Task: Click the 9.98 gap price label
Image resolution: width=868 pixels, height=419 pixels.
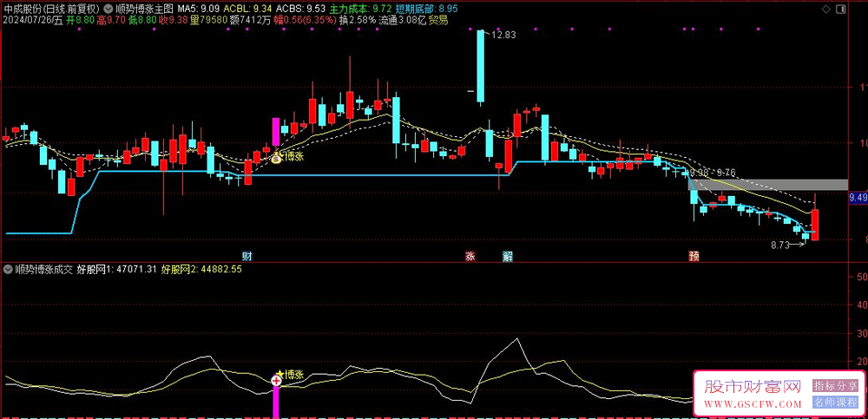Action: (700, 173)
